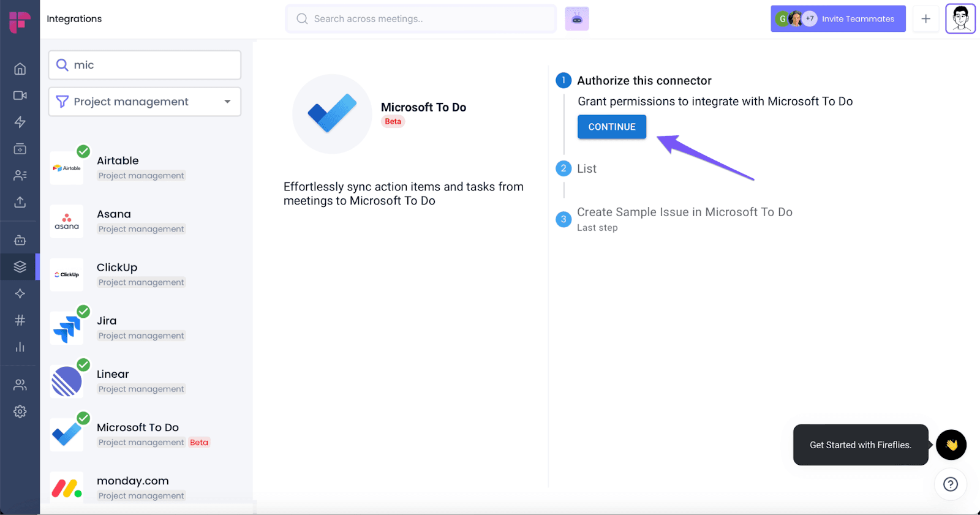Click the Fireflies logo in sidebar
The width and height of the screenshot is (980, 515).
point(20,21)
